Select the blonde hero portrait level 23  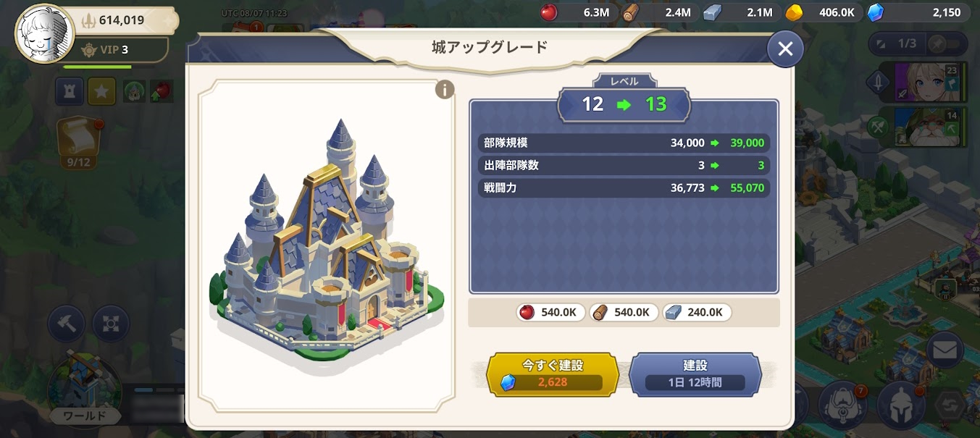click(x=926, y=83)
